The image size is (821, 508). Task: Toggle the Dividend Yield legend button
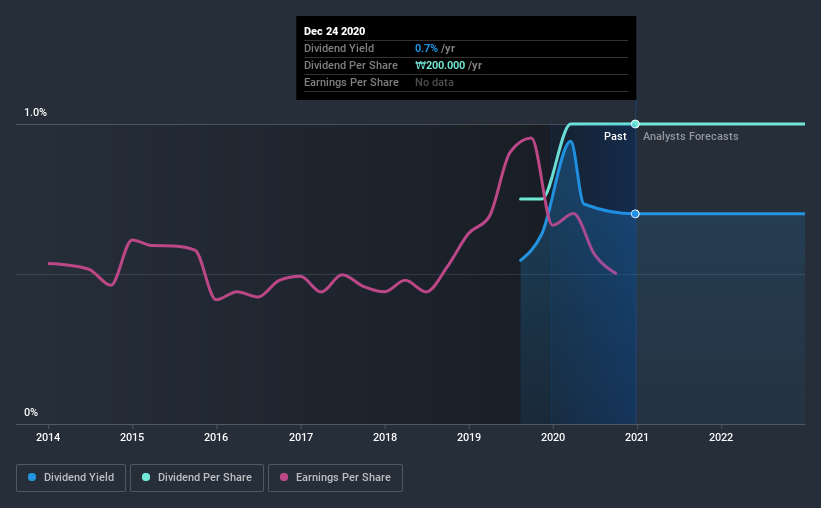72,478
